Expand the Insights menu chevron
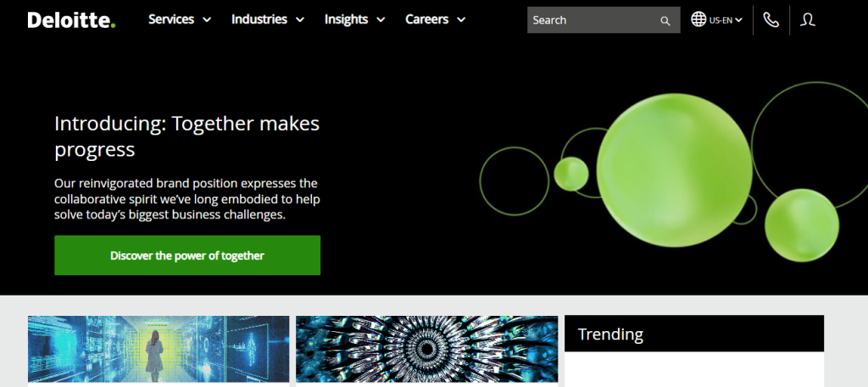 pos(381,20)
